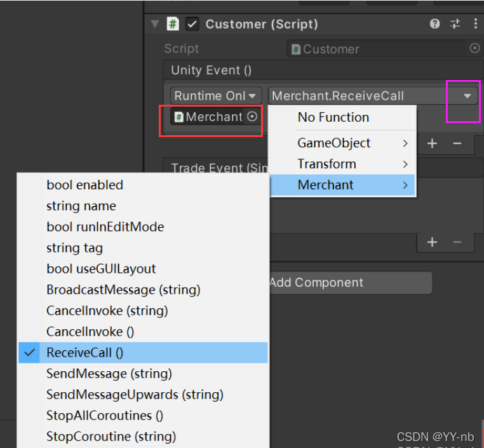
Task: Open the Customer component help reference
Action: [x=434, y=24]
